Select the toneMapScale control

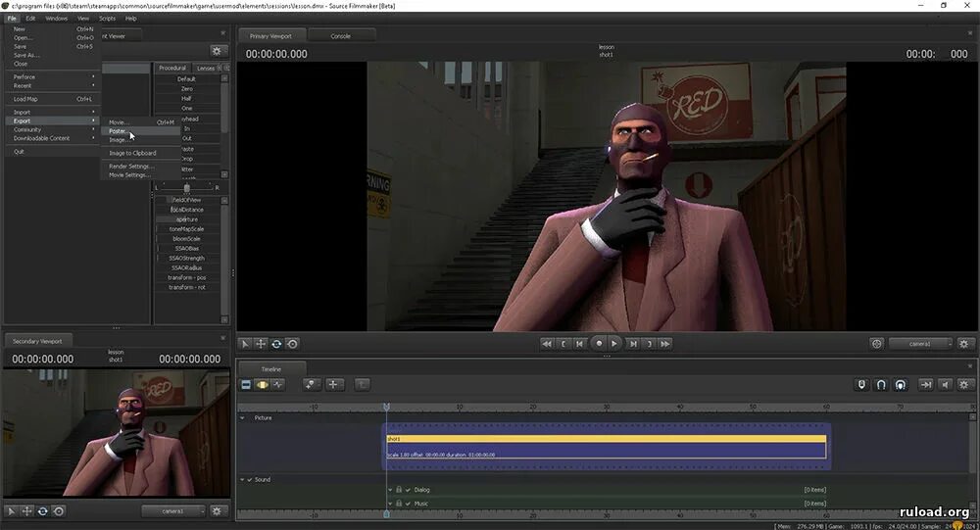(x=186, y=228)
